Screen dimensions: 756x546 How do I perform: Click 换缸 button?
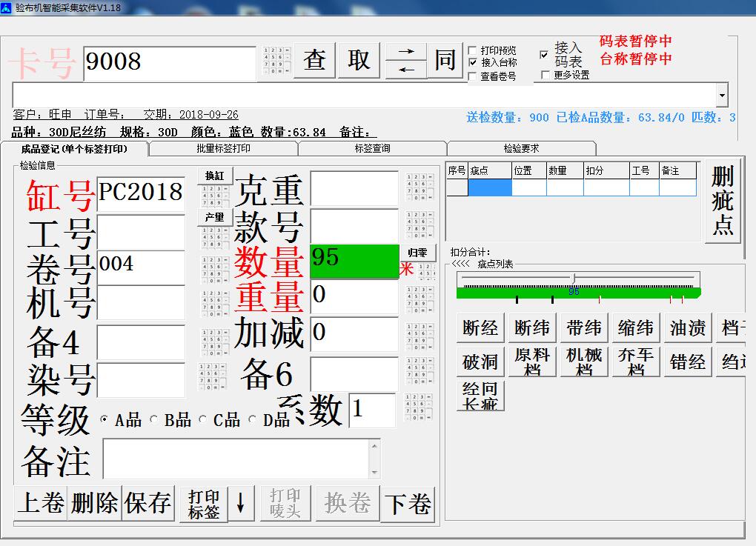(x=215, y=176)
